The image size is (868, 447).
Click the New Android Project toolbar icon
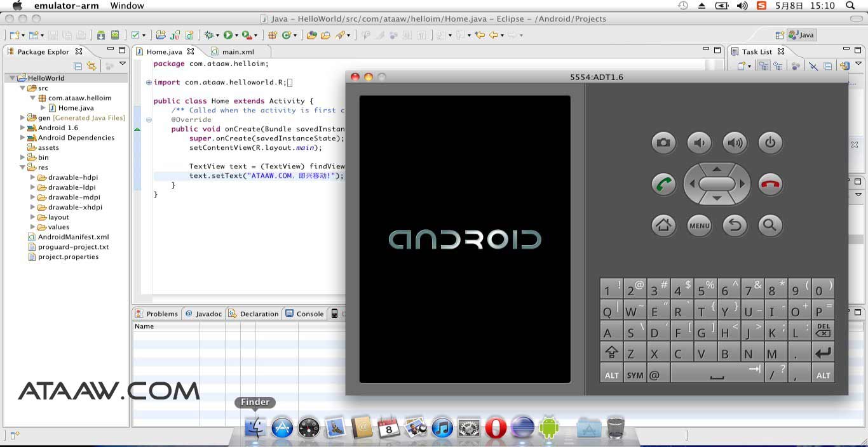pyautogui.click(x=160, y=35)
